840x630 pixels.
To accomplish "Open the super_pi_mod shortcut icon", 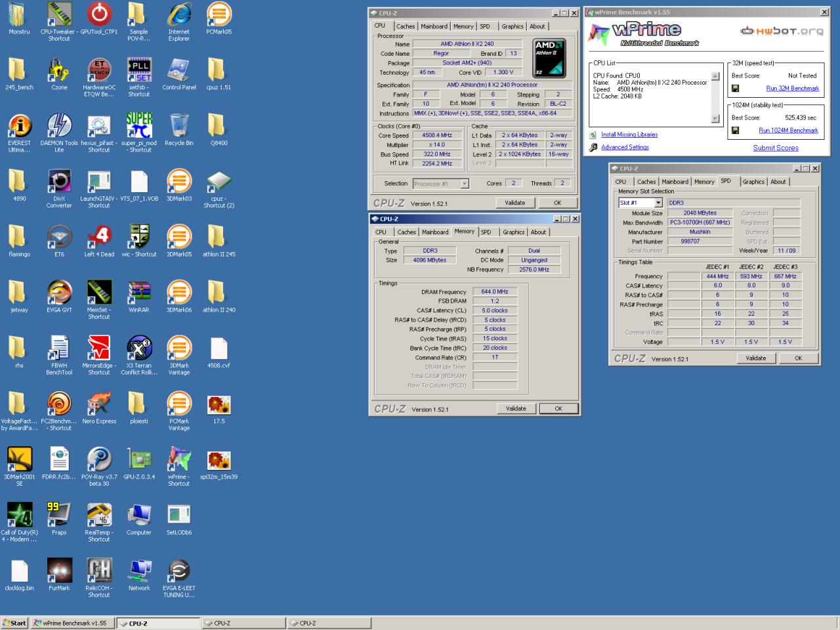I will pyautogui.click(x=139, y=126).
